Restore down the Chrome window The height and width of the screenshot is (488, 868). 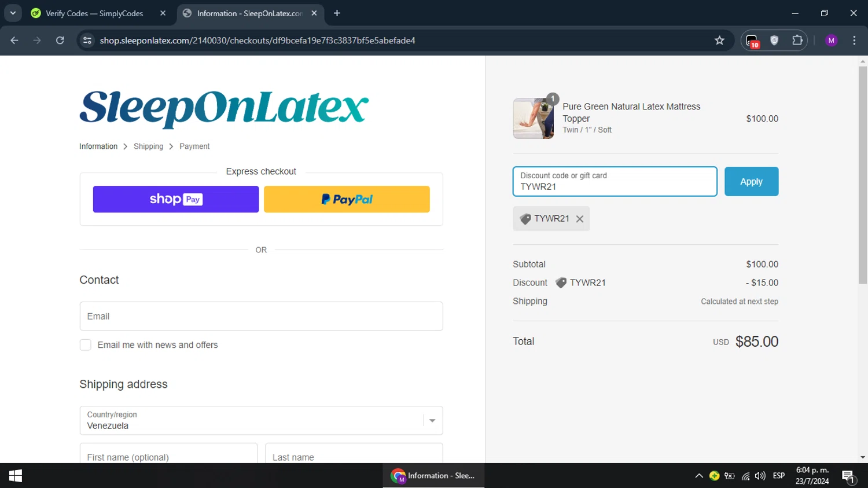click(x=825, y=13)
